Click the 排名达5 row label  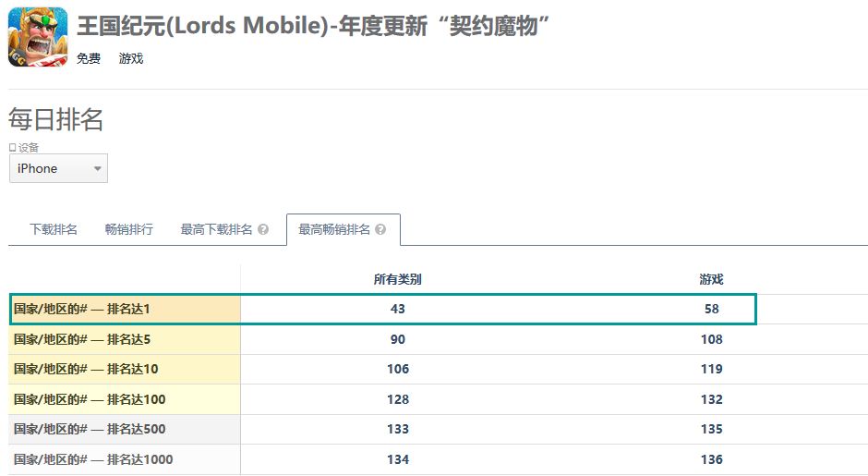(x=81, y=339)
